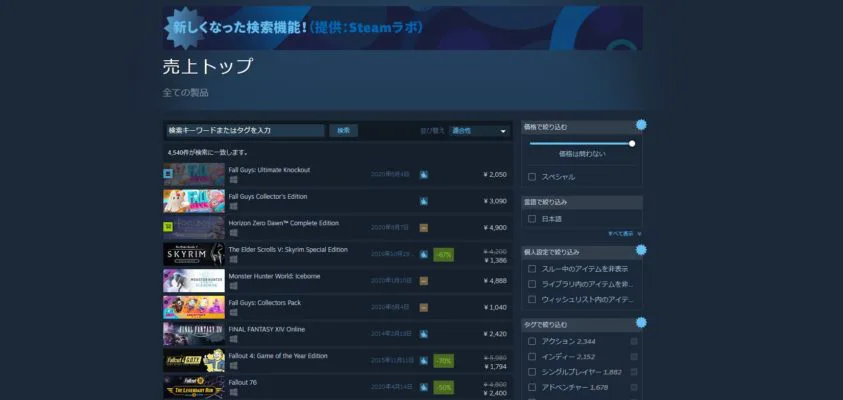Exclude アクション tag using its right-side box
Screen dimensions: 843x400
tap(634, 341)
